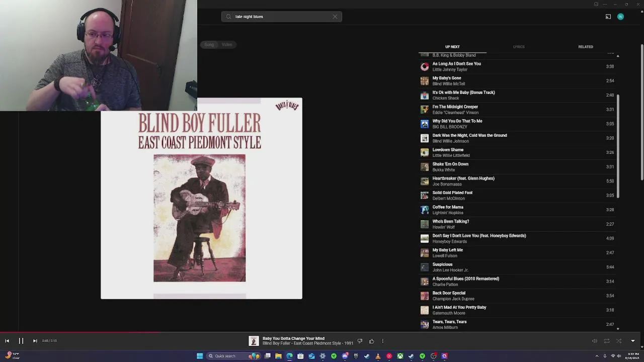Play 'A Spoonful Blues (2010 Remastered)'
The width and height of the screenshot is (644, 362).
517,282
